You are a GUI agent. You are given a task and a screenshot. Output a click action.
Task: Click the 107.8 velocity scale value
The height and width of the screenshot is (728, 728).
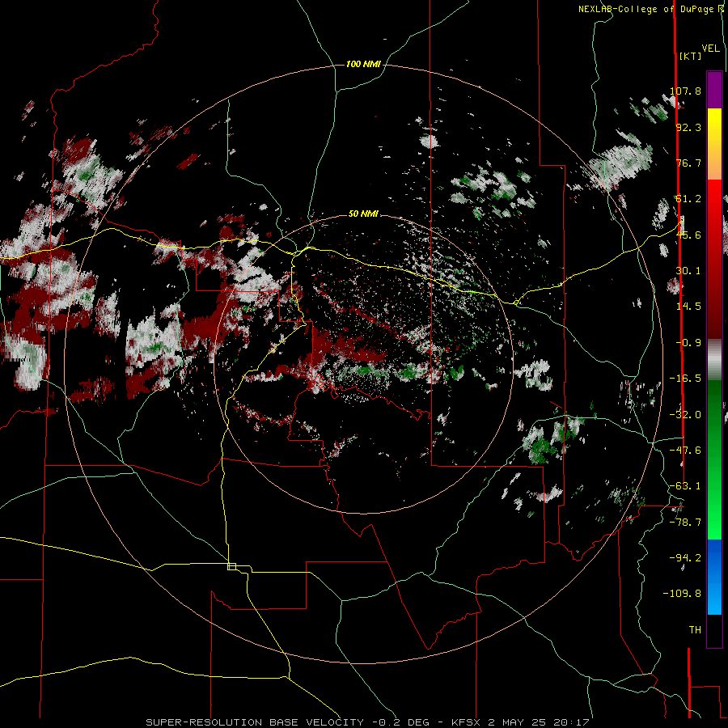686,91
